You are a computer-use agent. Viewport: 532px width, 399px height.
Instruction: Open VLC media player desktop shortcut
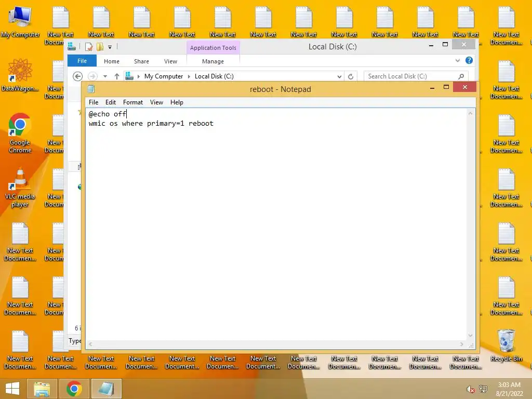(20, 187)
